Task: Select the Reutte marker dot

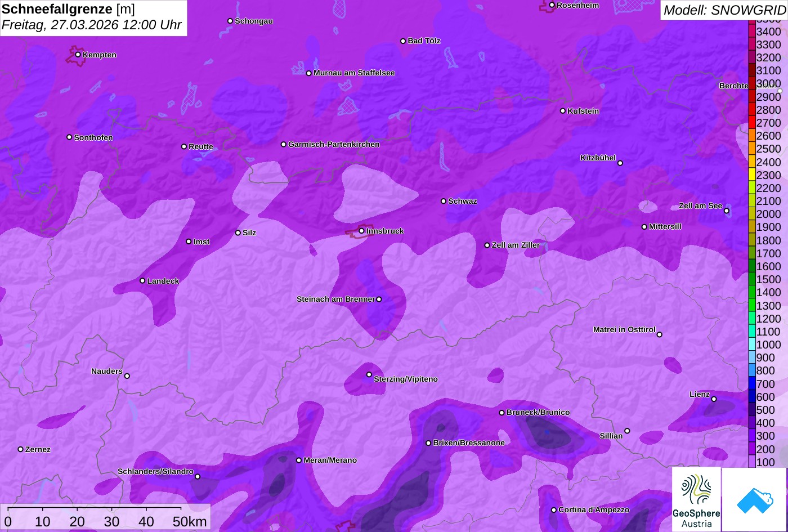Action: pos(183,146)
